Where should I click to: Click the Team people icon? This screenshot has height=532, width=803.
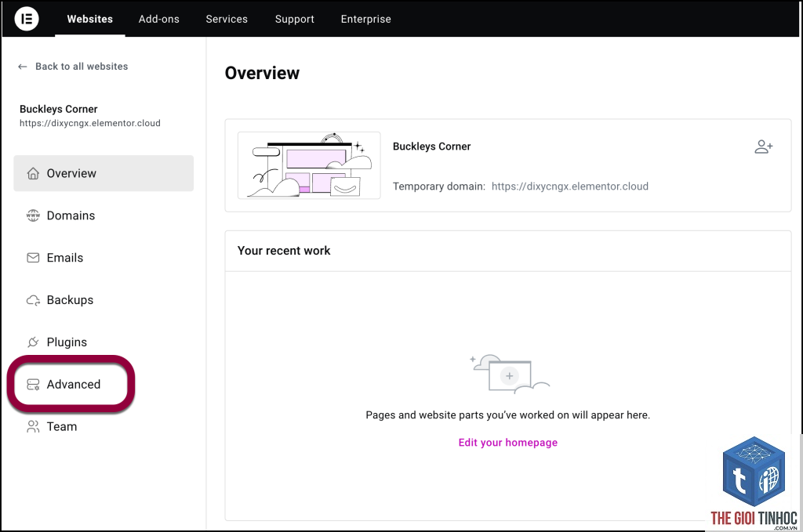point(33,427)
